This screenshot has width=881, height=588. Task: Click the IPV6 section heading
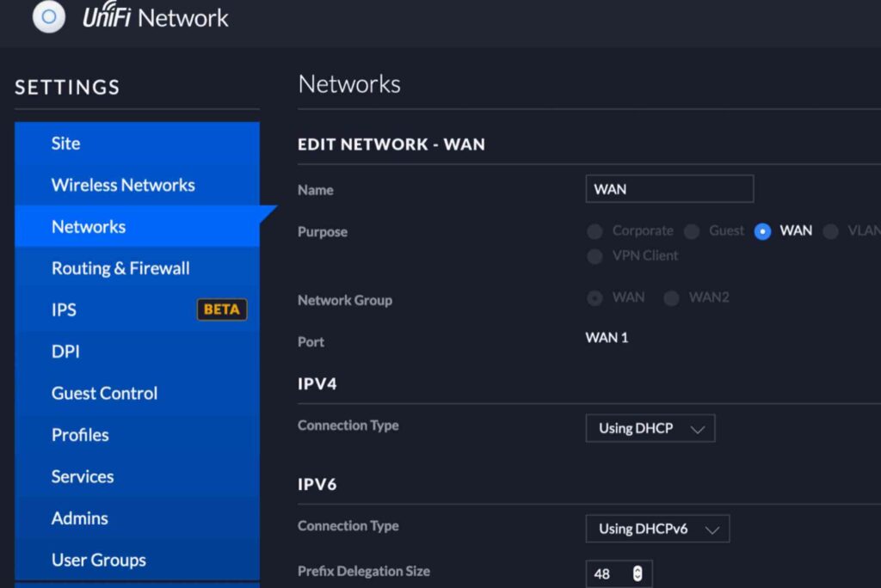pyautogui.click(x=317, y=484)
